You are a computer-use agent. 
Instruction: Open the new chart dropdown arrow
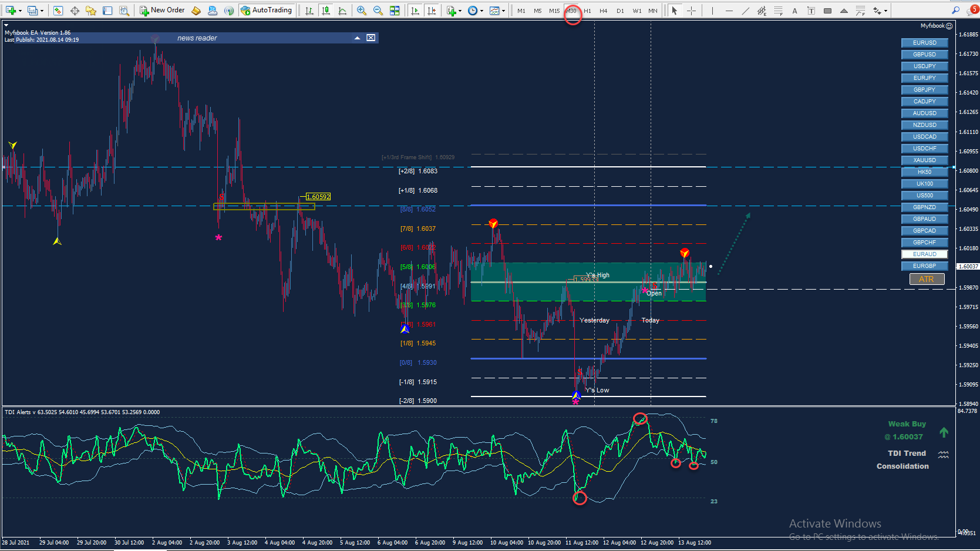click(x=20, y=11)
